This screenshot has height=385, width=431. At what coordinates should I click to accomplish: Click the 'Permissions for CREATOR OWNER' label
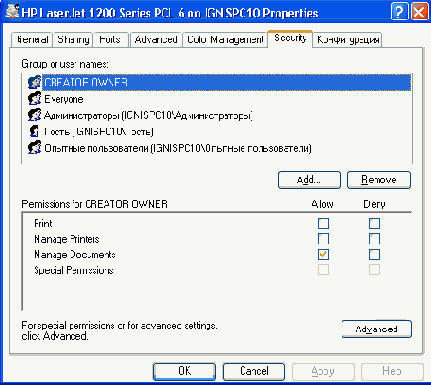pos(94,204)
